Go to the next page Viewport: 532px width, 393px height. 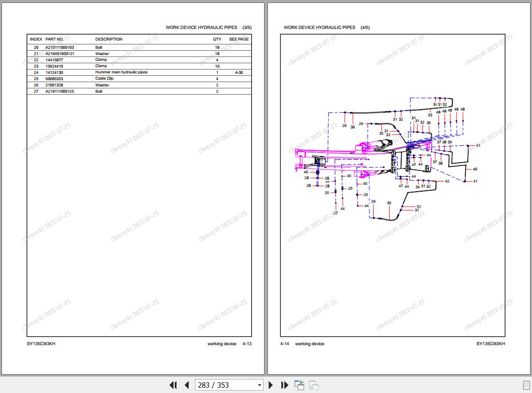270,385
